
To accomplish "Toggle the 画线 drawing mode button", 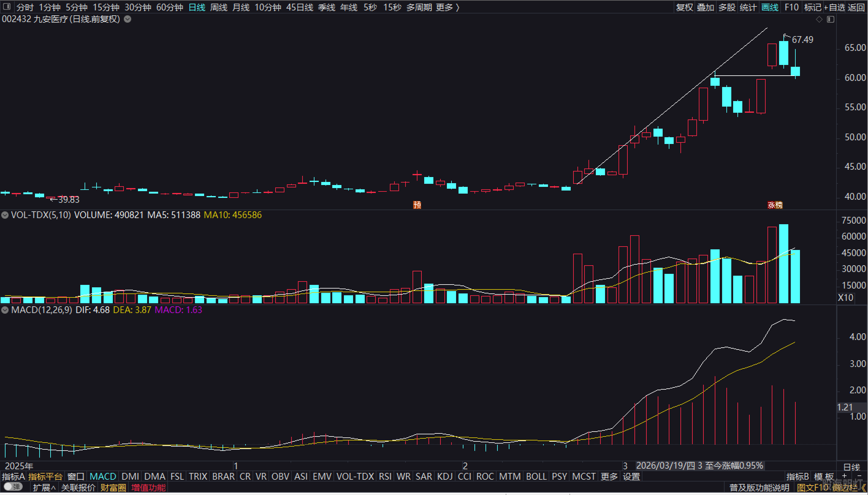I will point(770,7).
